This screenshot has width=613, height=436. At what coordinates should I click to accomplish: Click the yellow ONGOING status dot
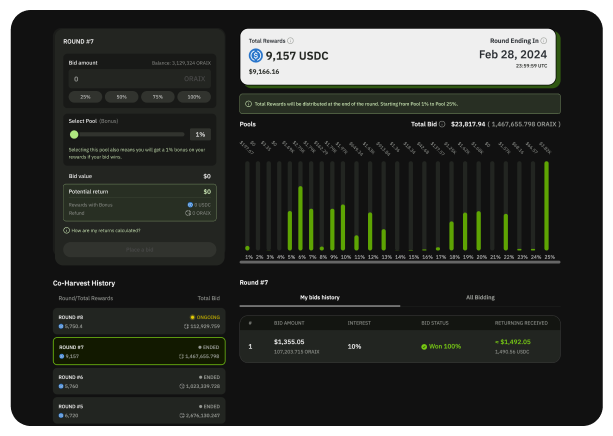click(192, 317)
